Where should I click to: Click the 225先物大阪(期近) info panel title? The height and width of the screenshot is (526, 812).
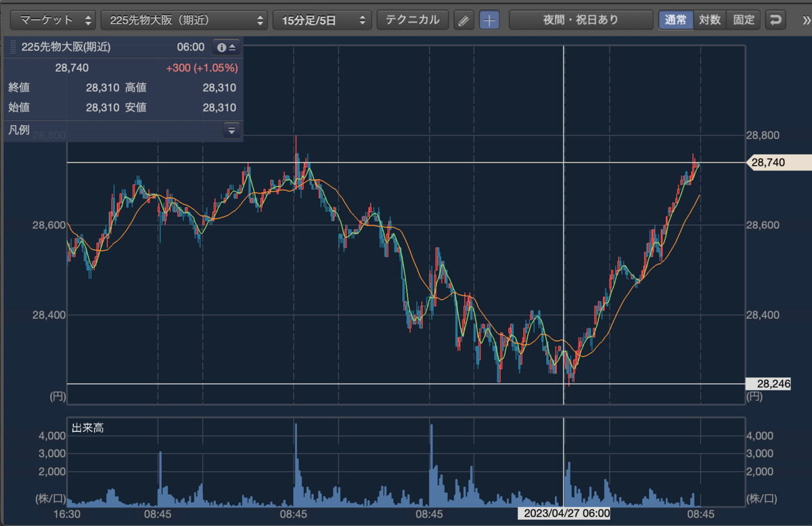tap(66, 47)
